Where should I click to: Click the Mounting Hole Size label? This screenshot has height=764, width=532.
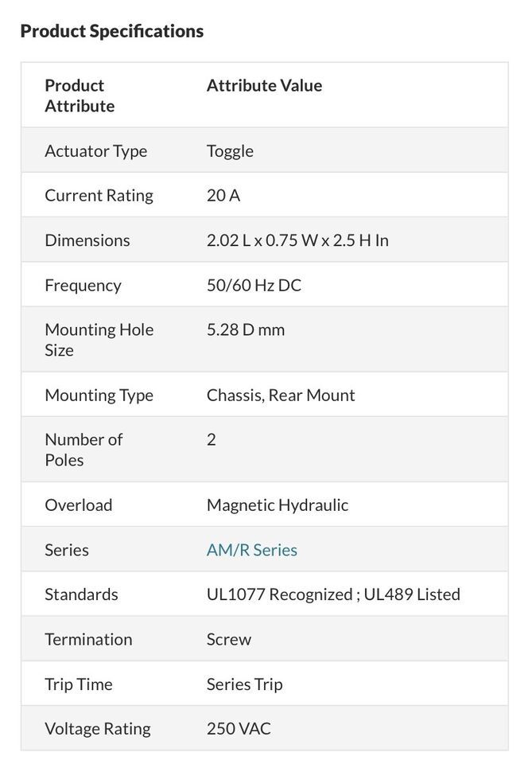tap(99, 340)
